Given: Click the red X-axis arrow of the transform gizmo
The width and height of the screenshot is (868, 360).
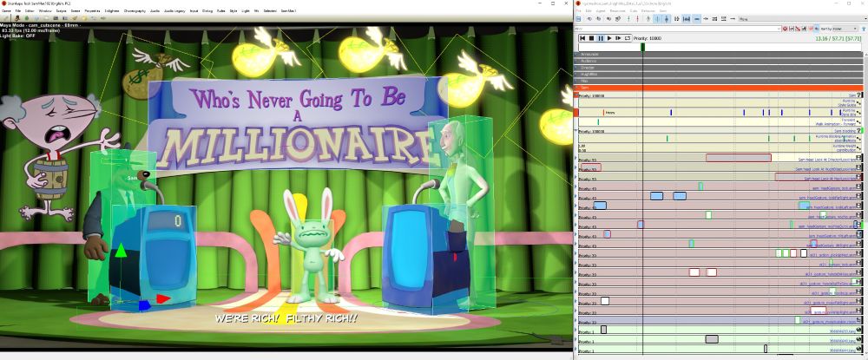Looking at the screenshot, I should [163, 298].
